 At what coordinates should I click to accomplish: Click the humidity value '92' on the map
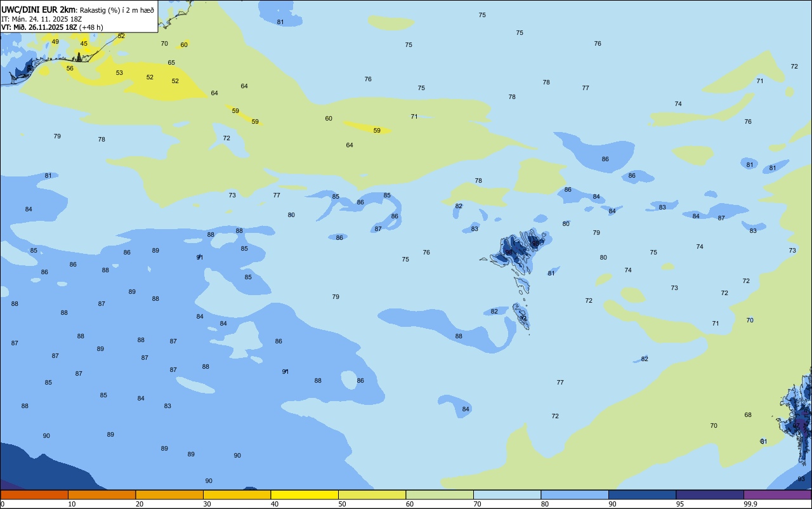coord(523,319)
